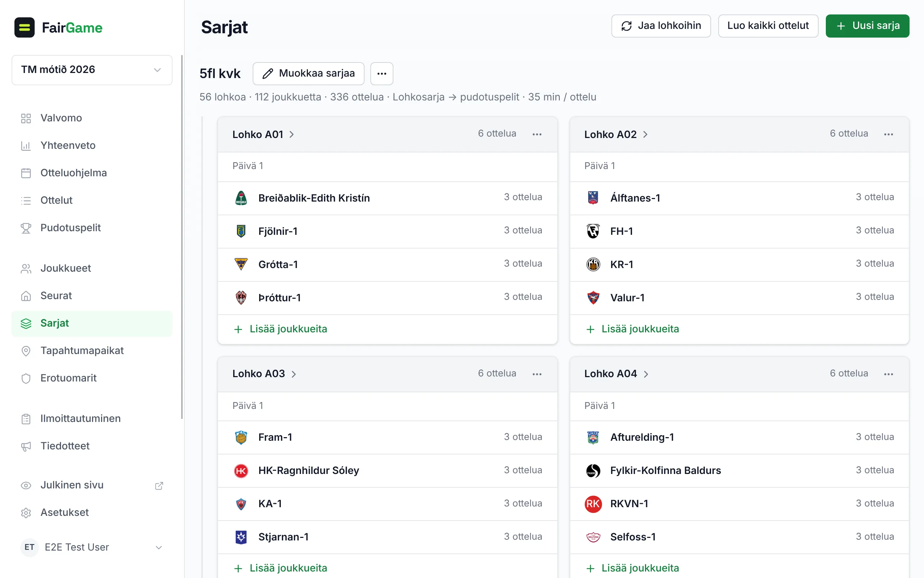The height and width of the screenshot is (578, 924).
Task: Click Lisää joukkueita in Lohko A01
Action: pos(281,329)
